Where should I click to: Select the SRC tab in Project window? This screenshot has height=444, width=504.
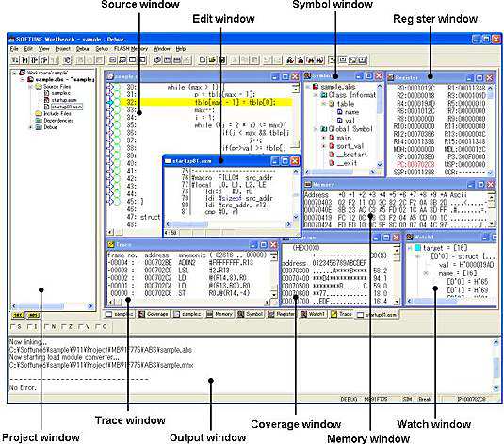click(x=18, y=315)
